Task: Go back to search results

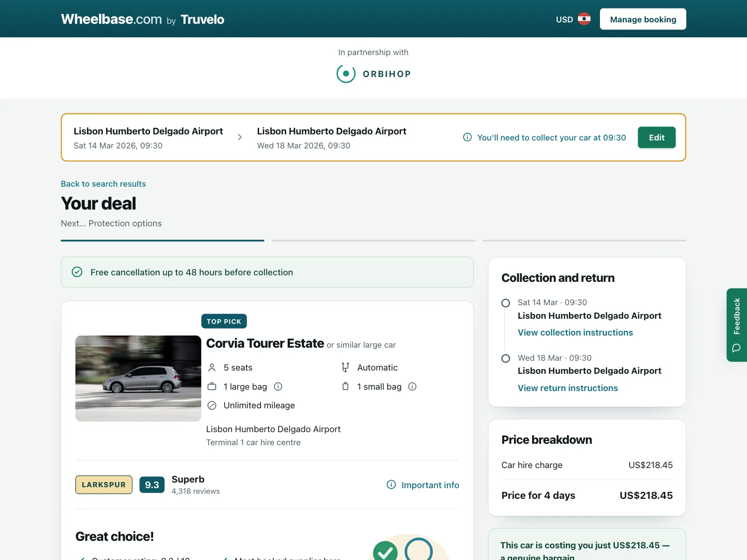Action: click(x=103, y=184)
